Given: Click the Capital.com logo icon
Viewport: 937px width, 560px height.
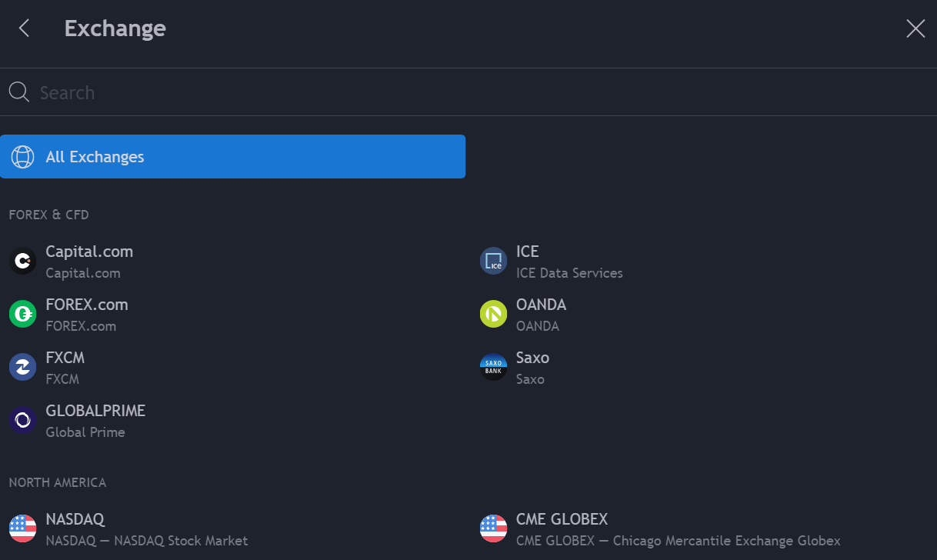Looking at the screenshot, I should 22,262.
